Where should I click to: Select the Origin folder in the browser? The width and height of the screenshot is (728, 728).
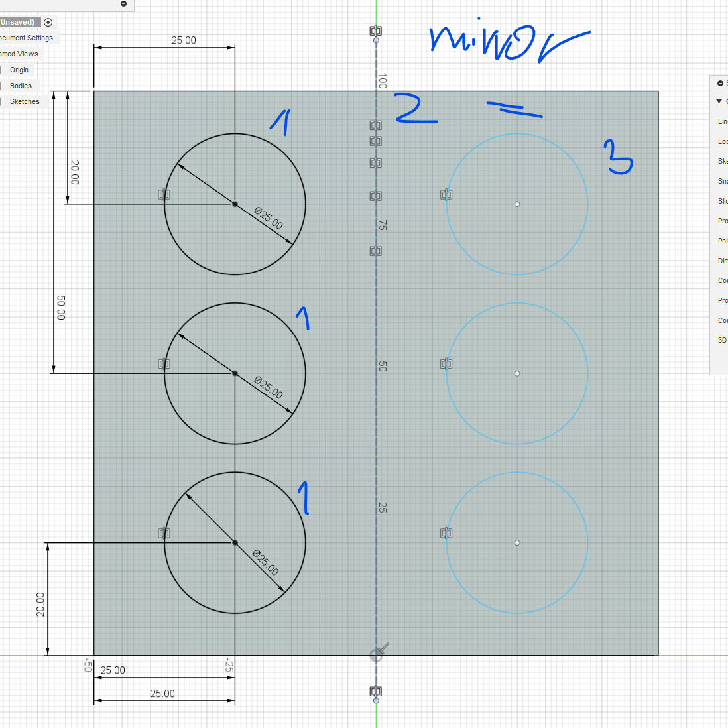[19, 70]
